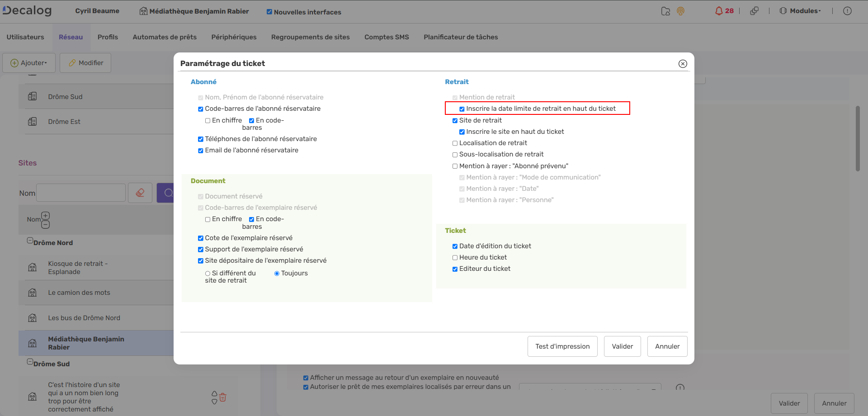Image resolution: width=868 pixels, height=416 pixels.
Task: Click the Test d'impression button
Action: [562, 346]
